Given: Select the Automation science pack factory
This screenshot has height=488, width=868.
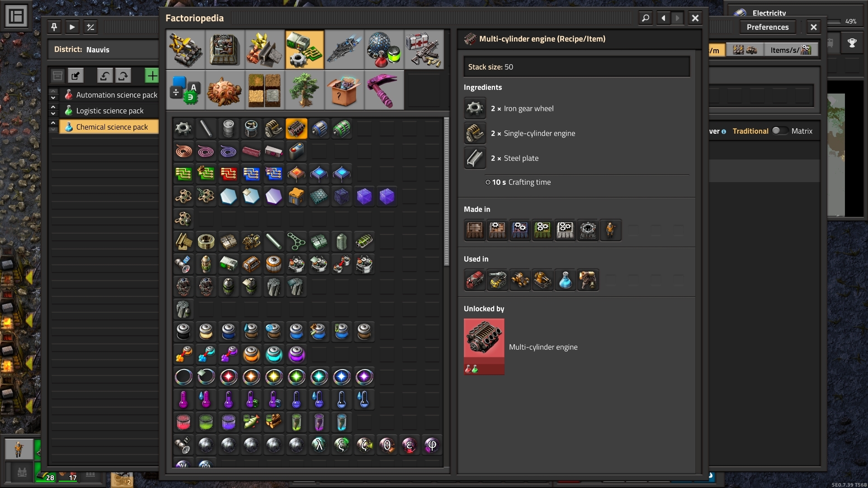Looking at the screenshot, I should point(116,95).
